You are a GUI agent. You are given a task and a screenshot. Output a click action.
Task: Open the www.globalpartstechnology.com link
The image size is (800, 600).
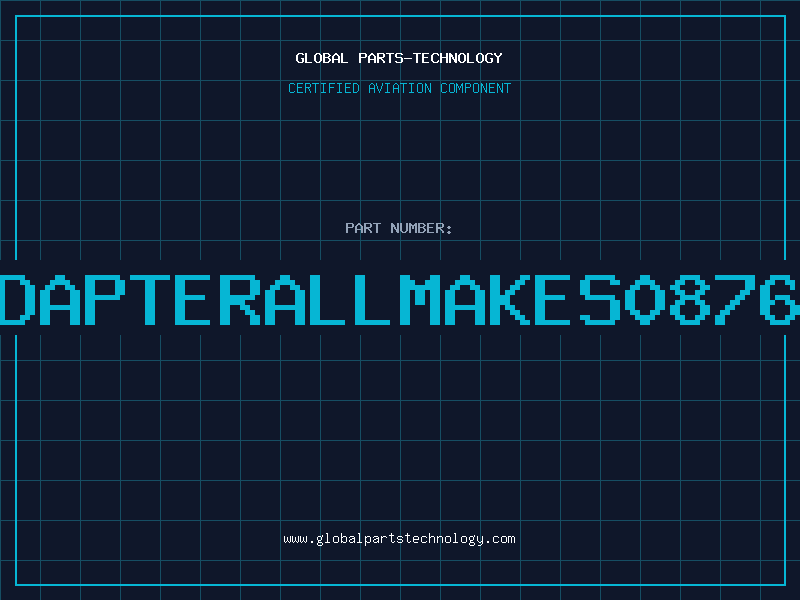[399, 539]
